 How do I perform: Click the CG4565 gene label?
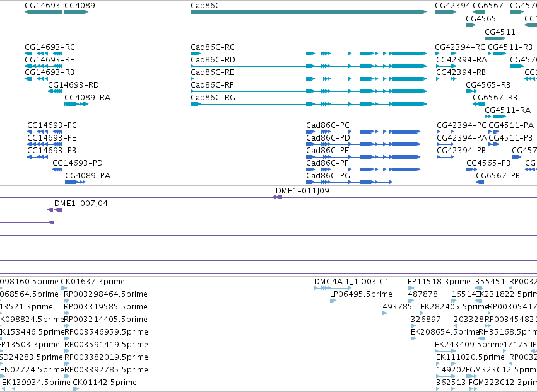[481, 18]
